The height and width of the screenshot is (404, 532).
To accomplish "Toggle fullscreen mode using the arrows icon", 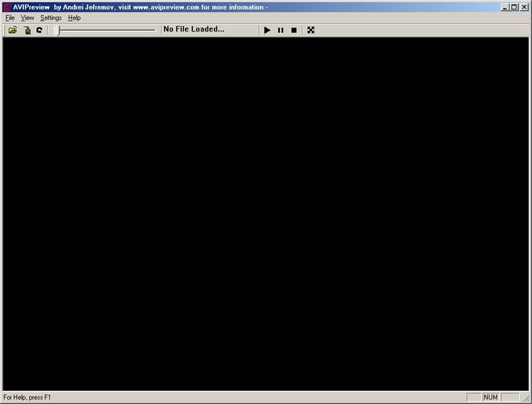I will point(311,30).
